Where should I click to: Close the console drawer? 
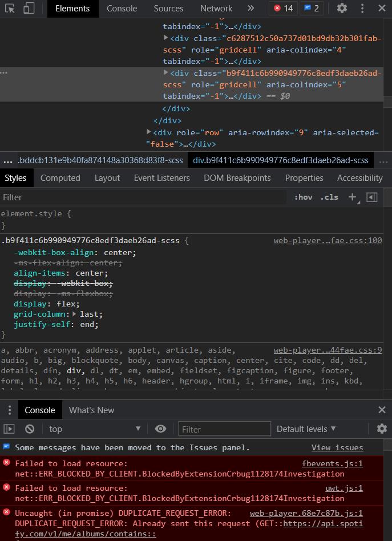tap(382, 410)
